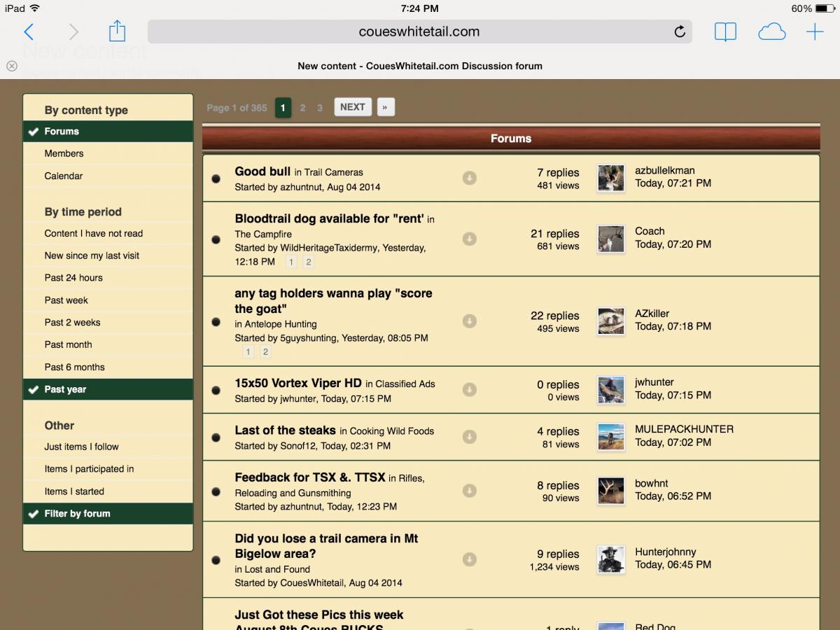Screen dimensions: 840x630
Task: Open Hunterjohnny's avatar thumbnail
Action: pyautogui.click(x=611, y=559)
